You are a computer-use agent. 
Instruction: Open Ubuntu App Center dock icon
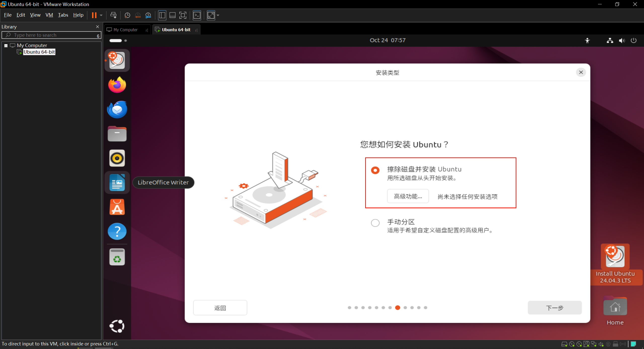[x=117, y=207]
